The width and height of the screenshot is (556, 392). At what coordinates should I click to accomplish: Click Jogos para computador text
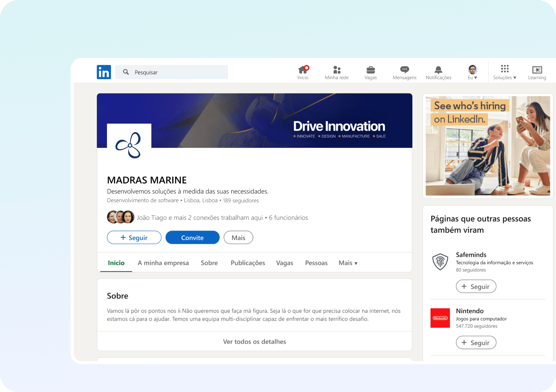coord(481,319)
